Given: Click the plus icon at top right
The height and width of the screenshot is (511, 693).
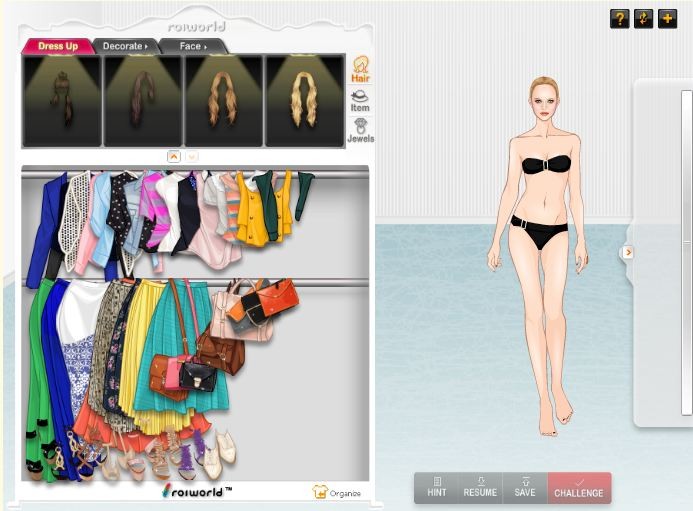Looking at the screenshot, I should click(667, 18).
